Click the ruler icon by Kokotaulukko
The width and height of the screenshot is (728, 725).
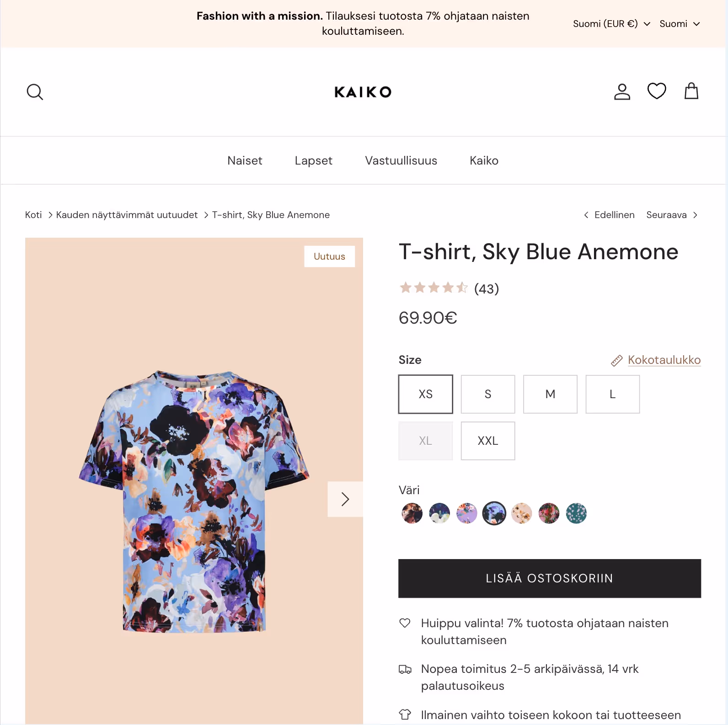[x=617, y=361]
